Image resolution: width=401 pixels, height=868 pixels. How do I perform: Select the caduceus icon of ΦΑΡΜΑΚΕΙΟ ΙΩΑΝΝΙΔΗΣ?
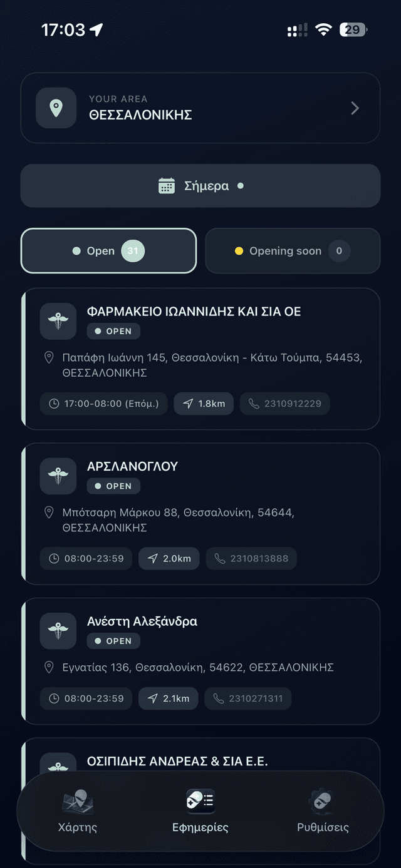point(58,320)
